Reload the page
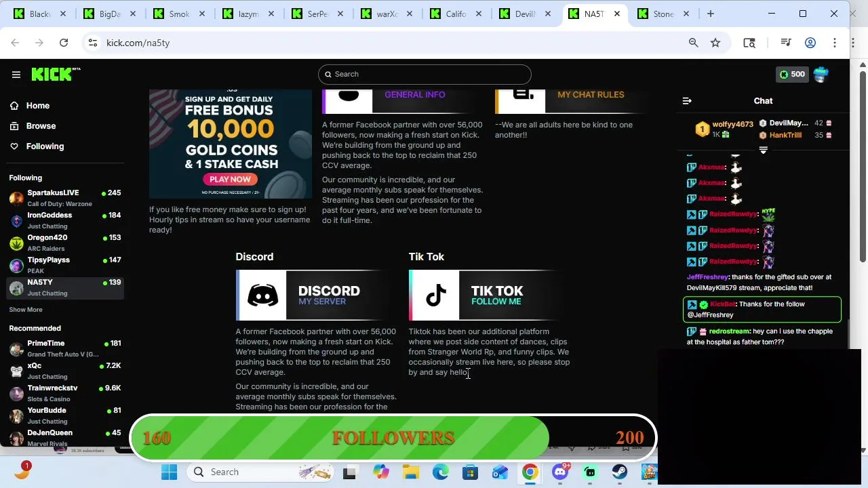The image size is (868, 488). [x=64, y=43]
